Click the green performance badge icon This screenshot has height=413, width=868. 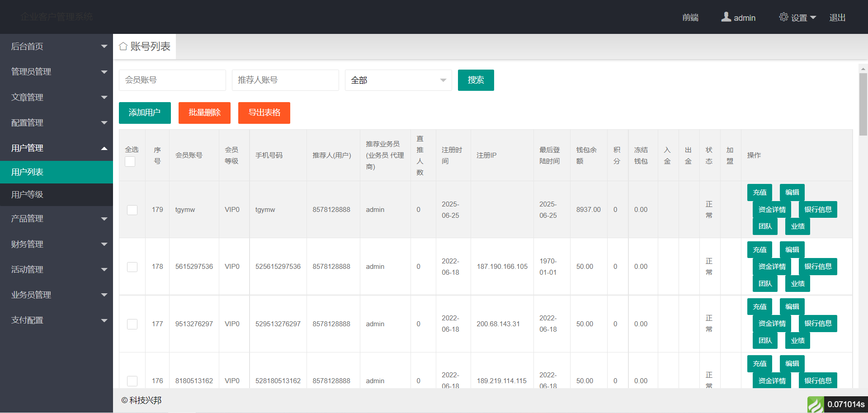(816, 404)
